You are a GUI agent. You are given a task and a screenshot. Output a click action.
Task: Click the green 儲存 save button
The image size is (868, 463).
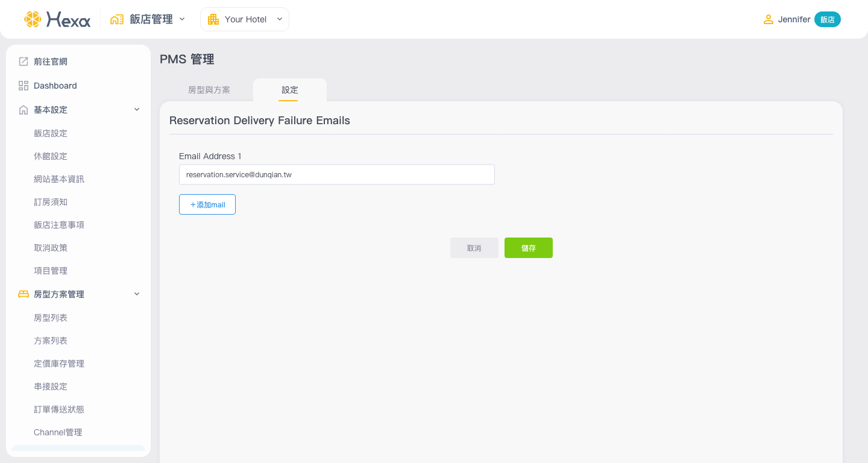[528, 248]
